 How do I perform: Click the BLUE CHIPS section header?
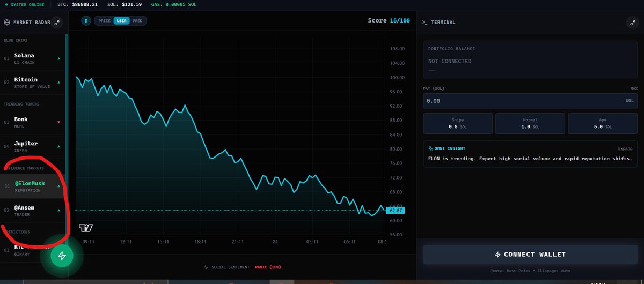[16, 40]
